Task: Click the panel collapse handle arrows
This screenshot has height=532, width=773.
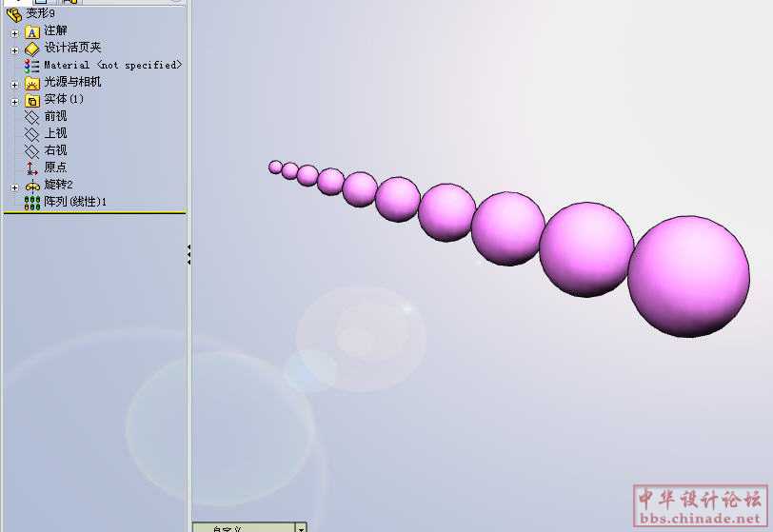Action: [x=188, y=254]
